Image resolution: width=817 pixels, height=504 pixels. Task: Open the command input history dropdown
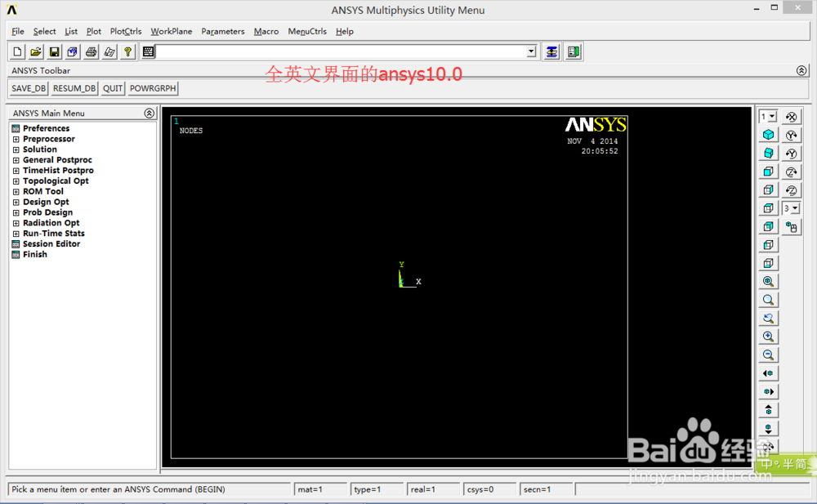coord(533,51)
